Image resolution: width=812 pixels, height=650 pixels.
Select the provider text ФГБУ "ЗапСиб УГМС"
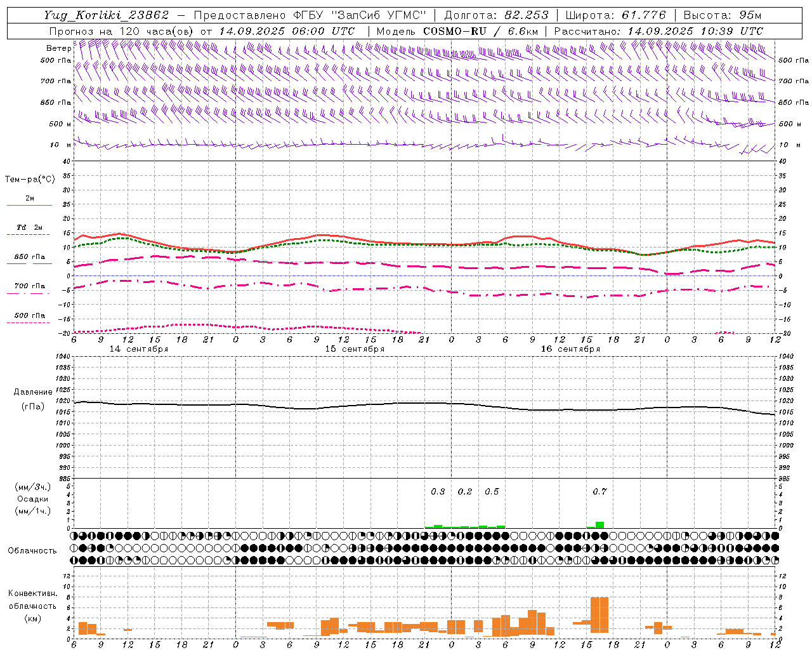(360, 15)
